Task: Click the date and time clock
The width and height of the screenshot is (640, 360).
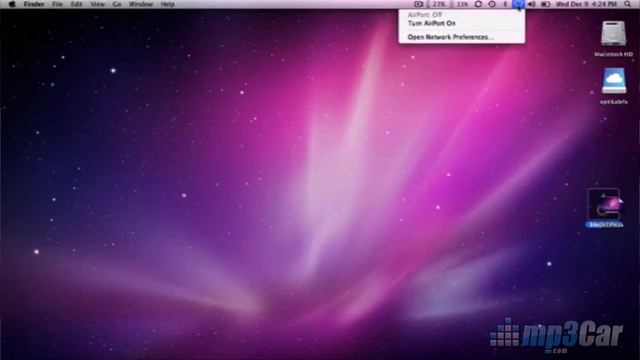Action: (586, 4)
